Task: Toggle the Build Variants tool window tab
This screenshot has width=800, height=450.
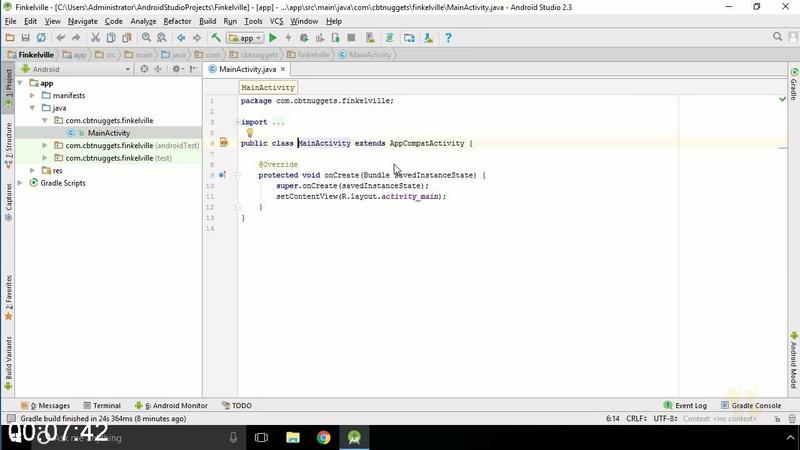Action: (8, 363)
